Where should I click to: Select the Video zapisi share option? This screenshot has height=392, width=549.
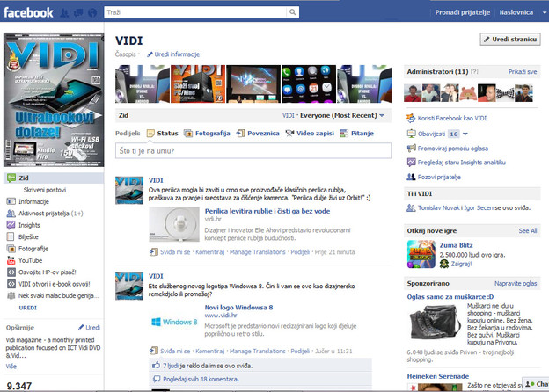(310, 134)
